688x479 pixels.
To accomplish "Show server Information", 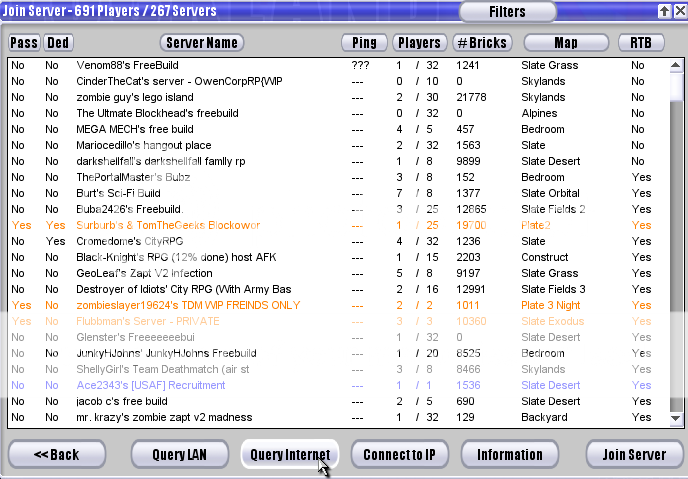I will pyautogui.click(x=509, y=455).
